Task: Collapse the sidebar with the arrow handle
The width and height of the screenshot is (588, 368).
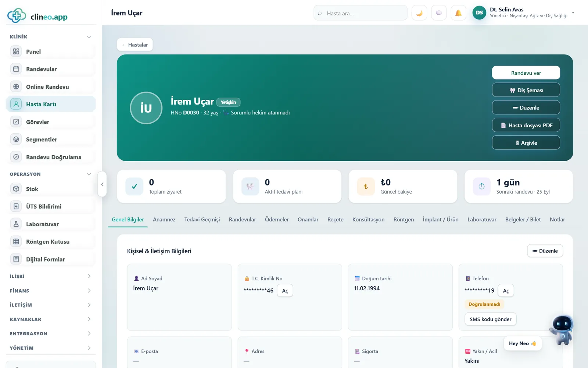Action: point(102,184)
